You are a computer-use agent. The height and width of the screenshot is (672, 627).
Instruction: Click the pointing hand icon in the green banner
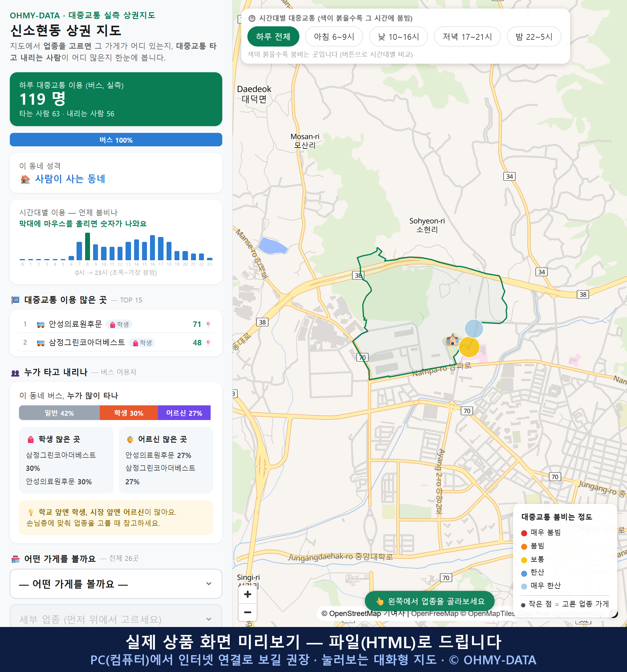coord(380,601)
